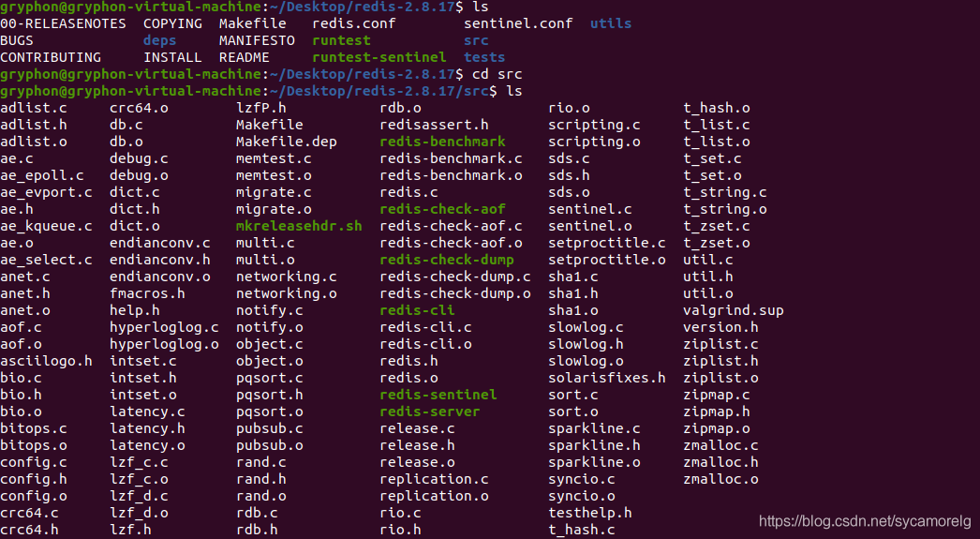This screenshot has width=980, height=539.
Task: Click the hyperloglog.c source filename
Action: click(164, 327)
